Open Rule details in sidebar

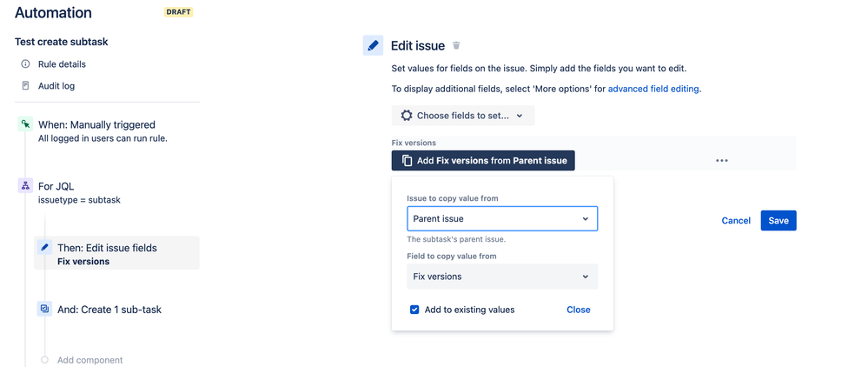[x=62, y=64]
